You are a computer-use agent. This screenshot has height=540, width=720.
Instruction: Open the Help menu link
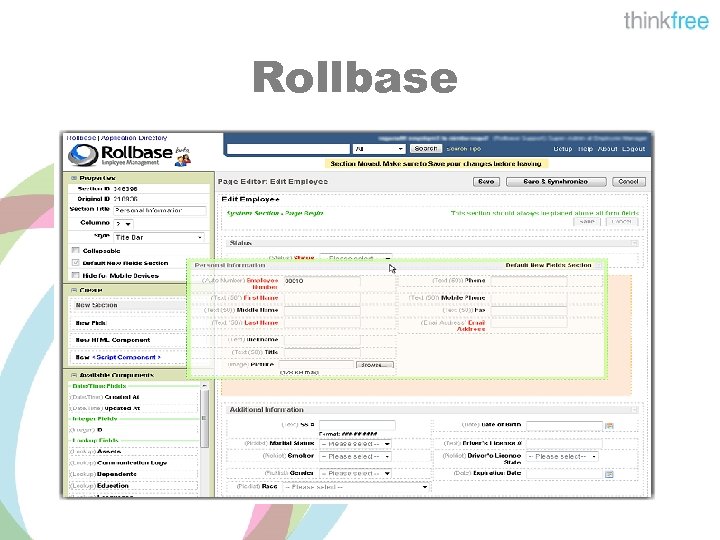585,149
